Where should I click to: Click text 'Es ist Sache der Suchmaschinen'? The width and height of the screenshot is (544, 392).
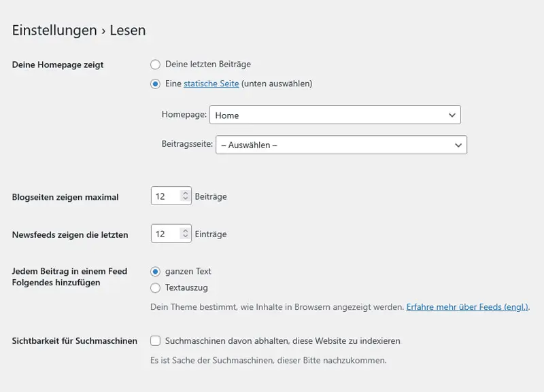click(268, 361)
